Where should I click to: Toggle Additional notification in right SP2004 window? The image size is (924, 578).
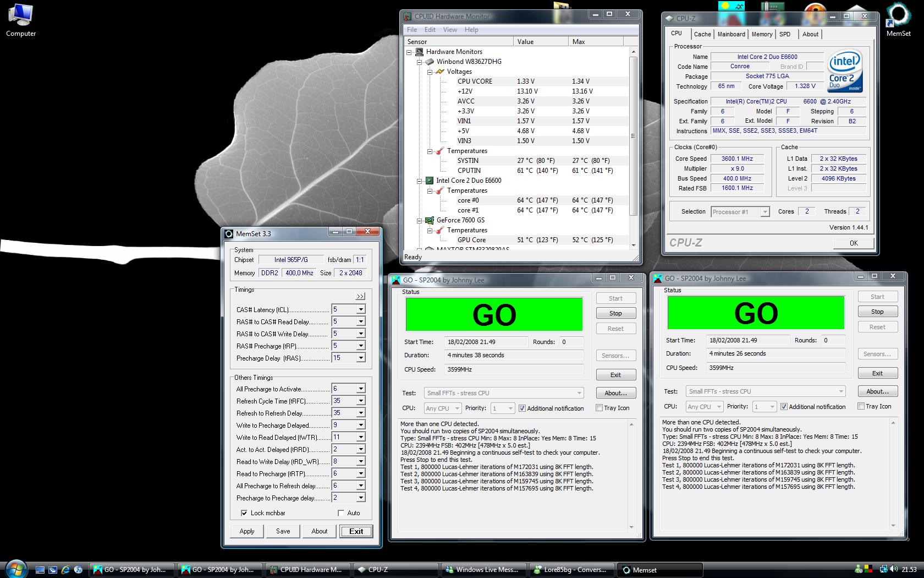coord(784,406)
